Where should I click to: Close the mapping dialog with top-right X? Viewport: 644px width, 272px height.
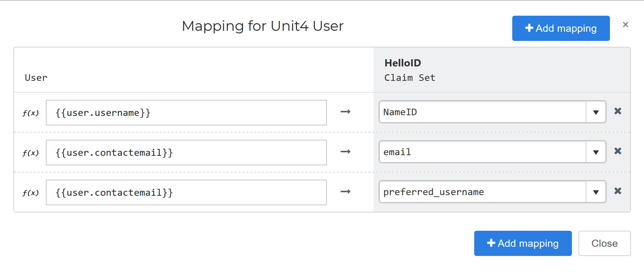coord(625,25)
